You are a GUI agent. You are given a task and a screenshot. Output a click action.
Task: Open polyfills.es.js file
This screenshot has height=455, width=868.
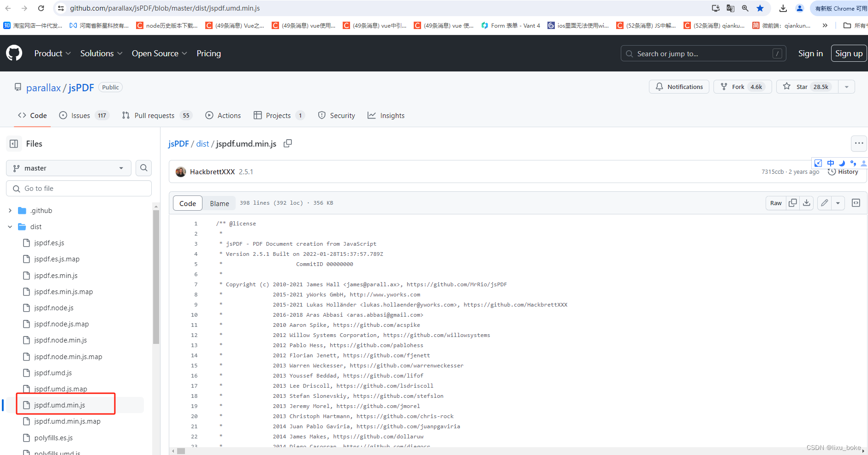tap(53, 438)
